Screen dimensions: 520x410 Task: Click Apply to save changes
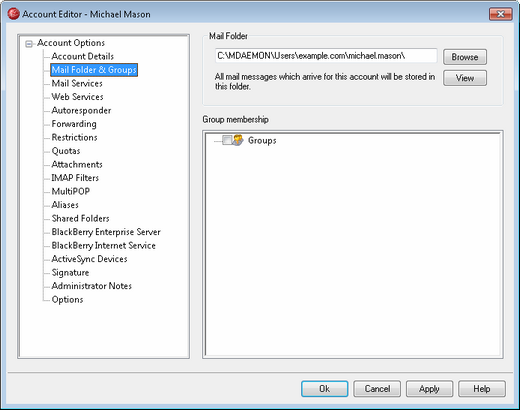tap(429, 389)
